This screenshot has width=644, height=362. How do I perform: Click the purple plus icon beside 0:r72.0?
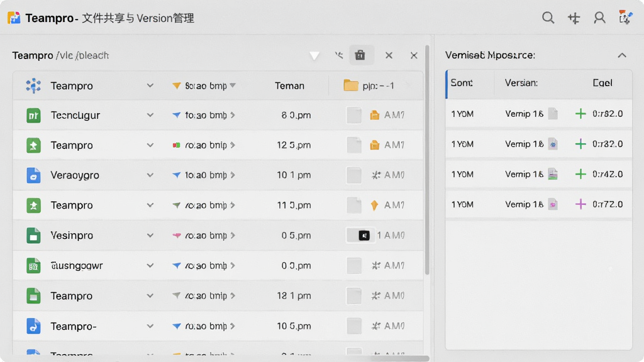[x=580, y=204]
